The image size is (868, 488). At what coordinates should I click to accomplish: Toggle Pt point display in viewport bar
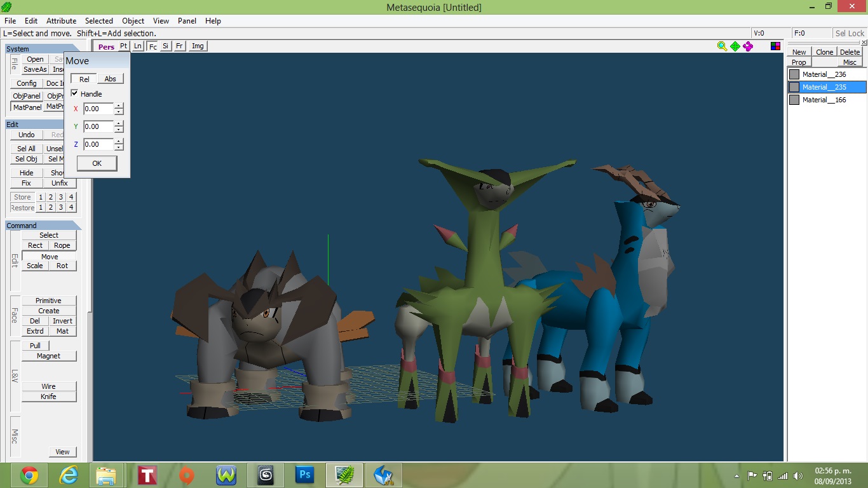tap(123, 46)
